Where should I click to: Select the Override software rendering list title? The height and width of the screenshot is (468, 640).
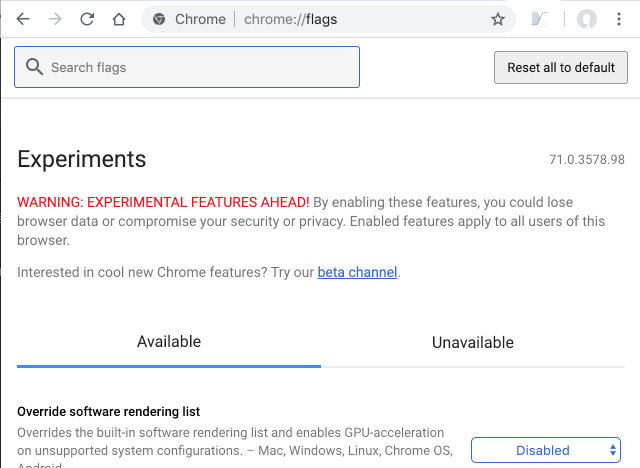(109, 411)
